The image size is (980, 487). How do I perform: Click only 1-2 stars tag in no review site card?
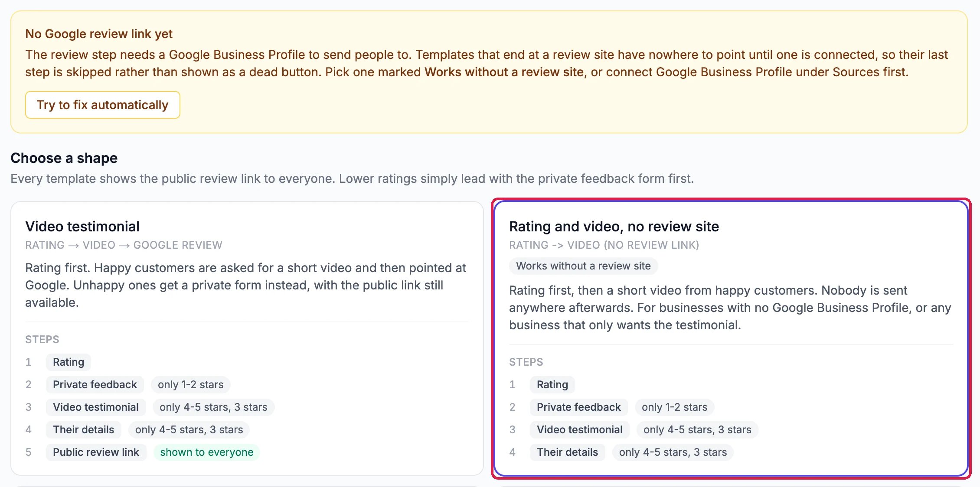(x=675, y=407)
